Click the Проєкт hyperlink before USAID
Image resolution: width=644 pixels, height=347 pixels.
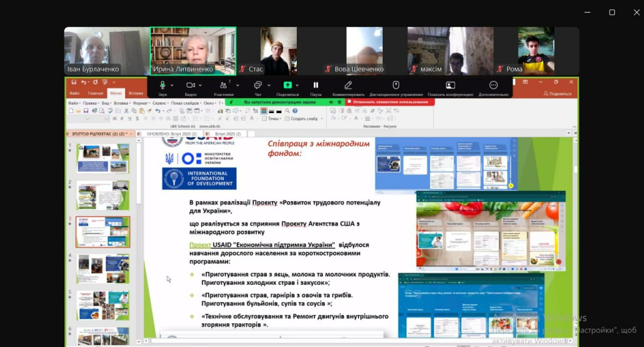point(200,245)
